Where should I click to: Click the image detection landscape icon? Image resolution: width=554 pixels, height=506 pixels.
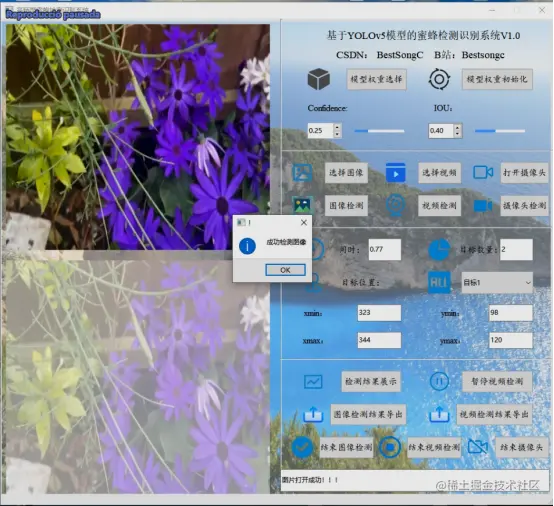pyautogui.click(x=302, y=205)
